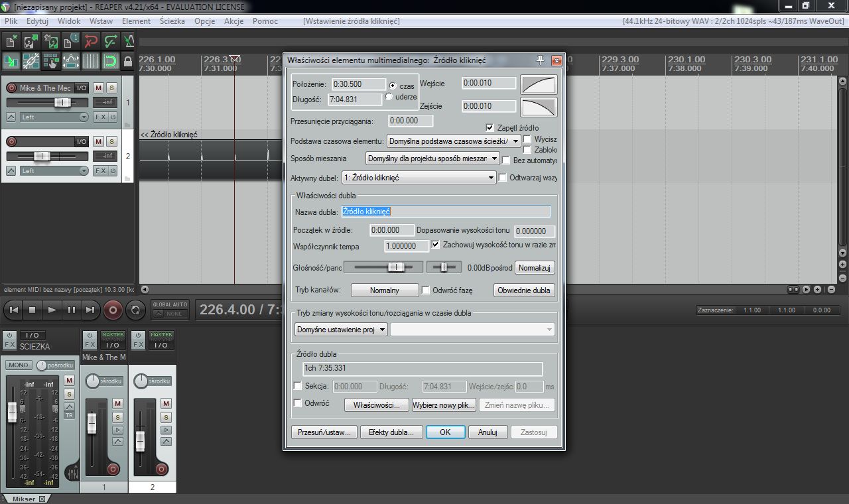This screenshot has height=504, width=849.
Task: Toggle move envelope points with items icon
Action: pos(70,61)
